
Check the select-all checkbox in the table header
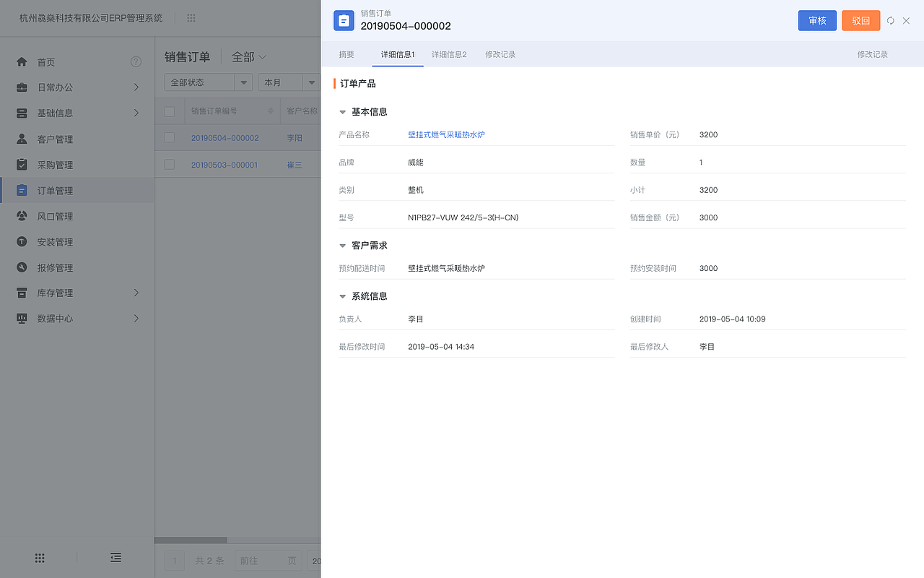tap(169, 111)
